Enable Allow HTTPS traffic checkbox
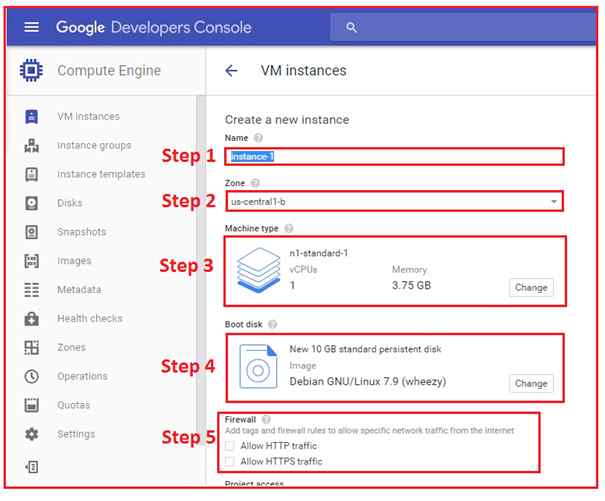605x501 pixels. 230,461
